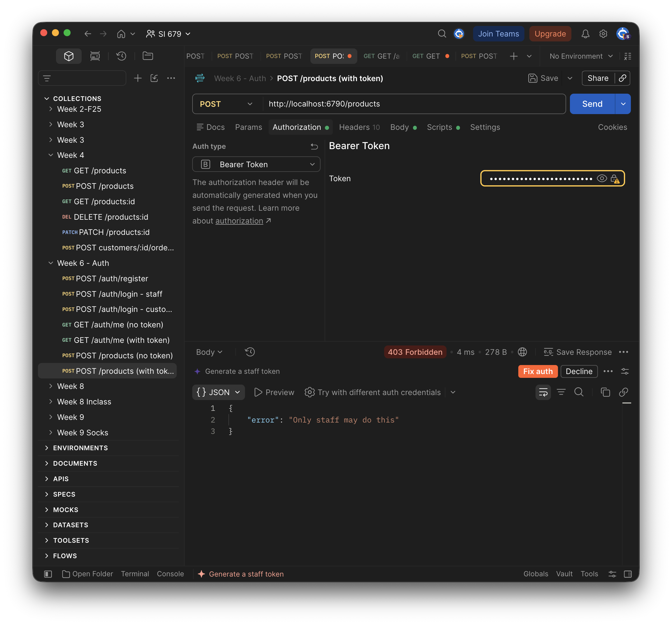Toggle the left sidebar panel icon
Image resolution: width=672 pixels, height=625 pixels.
click(48, 574)
